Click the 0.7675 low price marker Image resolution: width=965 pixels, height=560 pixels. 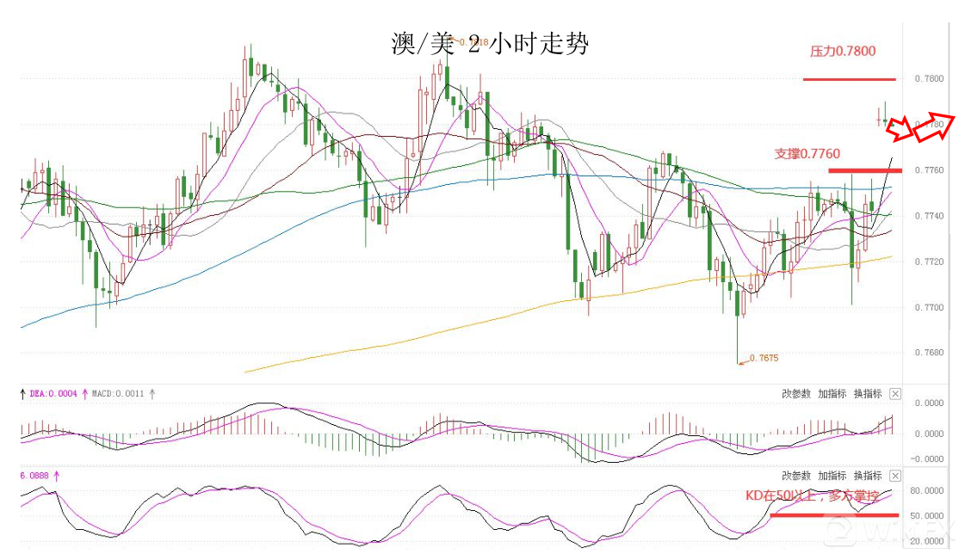pos(764,358)
